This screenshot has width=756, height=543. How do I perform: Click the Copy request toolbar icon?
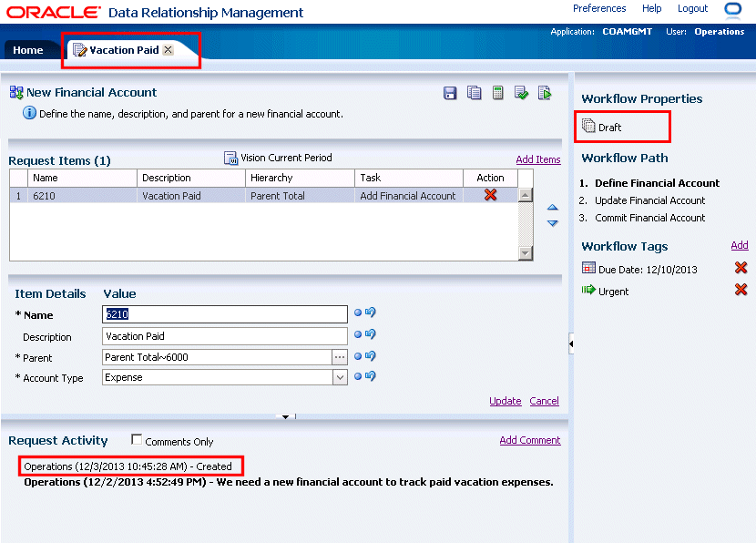point(474,93)
